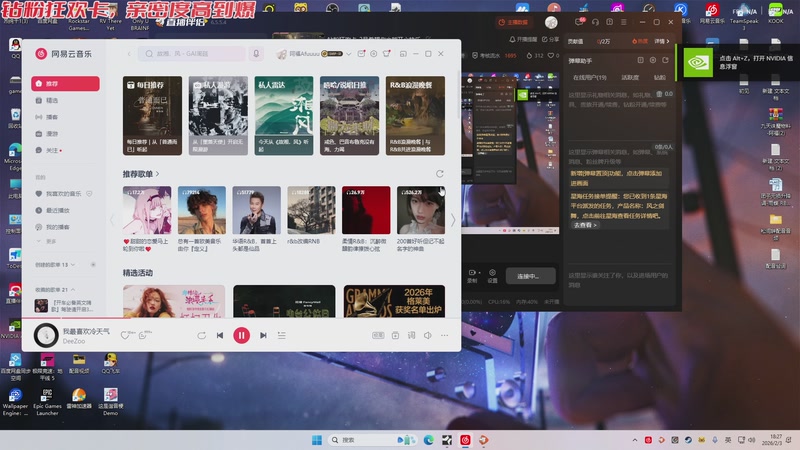This screenshot has width=800, height=450.
Task: Open Windows Start menu
Action: tap(317, 440)
